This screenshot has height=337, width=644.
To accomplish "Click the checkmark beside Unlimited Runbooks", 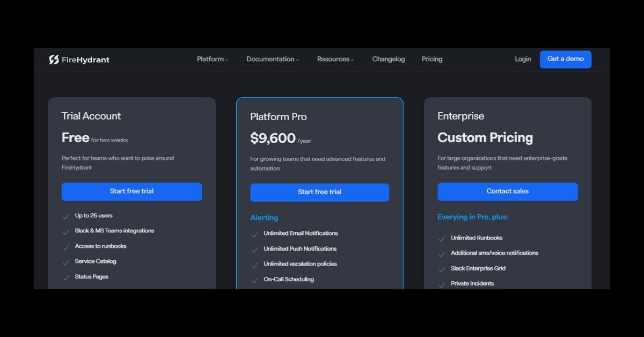I will pos(442,238).
